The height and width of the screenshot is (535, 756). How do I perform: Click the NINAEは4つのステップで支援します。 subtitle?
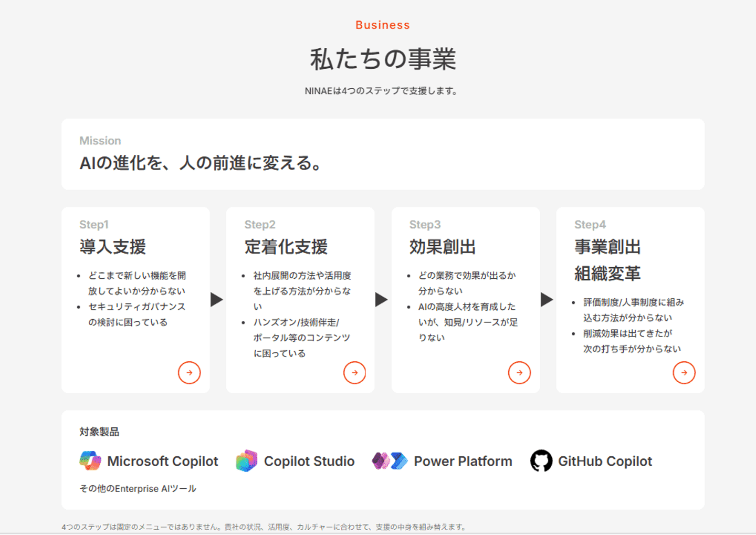(x=383, y=91)
